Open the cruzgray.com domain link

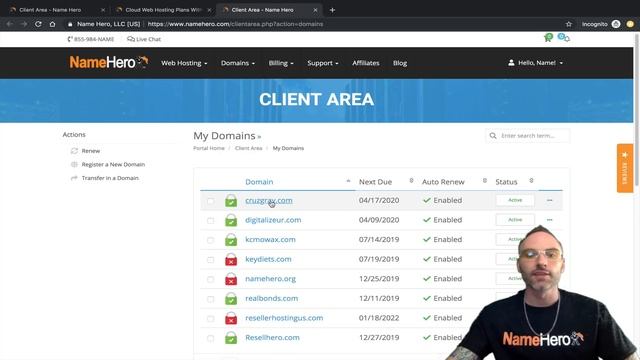tap(269, 200)
